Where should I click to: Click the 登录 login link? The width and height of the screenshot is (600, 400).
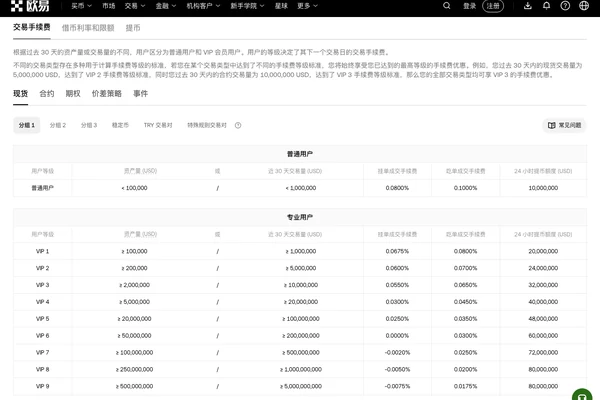click(x=470, y=6)
